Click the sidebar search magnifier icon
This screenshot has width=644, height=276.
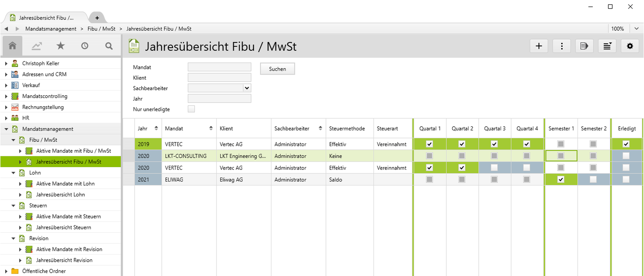pos(109,46)
